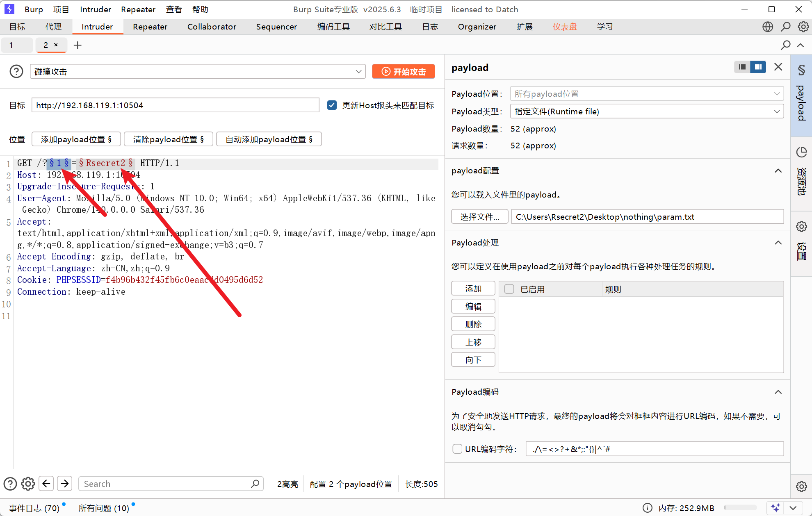The width and height of the screenshot is (812, 516).
Task: Uncheck the update Host header checkbox
Action: pyautogui.click(x=332, y=105)
